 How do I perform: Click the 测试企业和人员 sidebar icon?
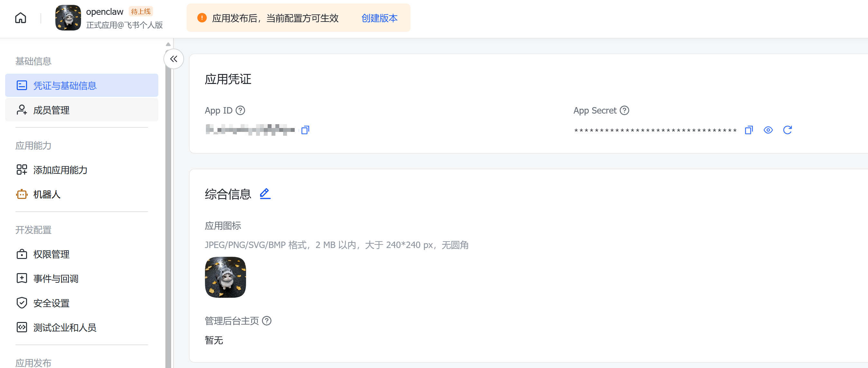(x=22, y=327)
